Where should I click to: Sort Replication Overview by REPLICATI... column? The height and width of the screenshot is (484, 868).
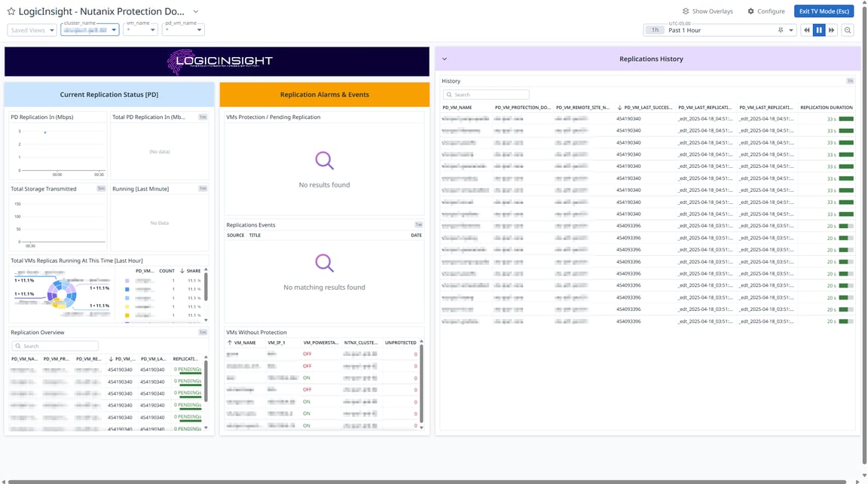[185, 359]
